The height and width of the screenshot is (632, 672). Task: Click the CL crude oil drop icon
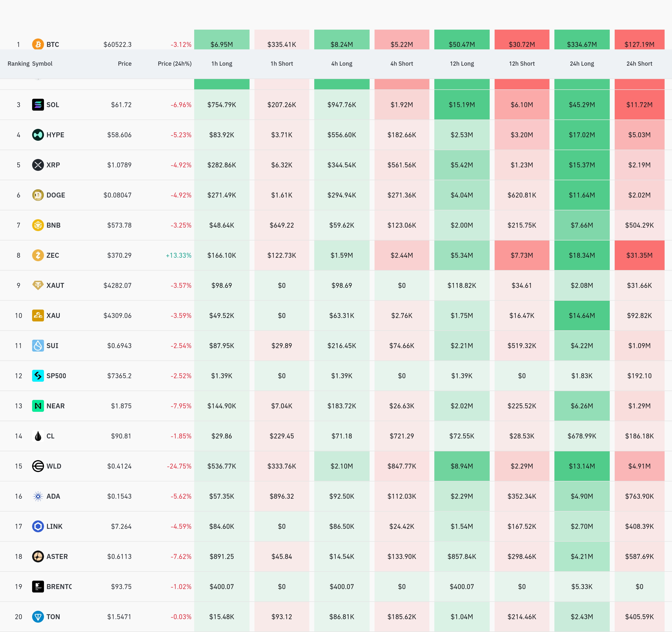pyautogui.click(x=38, y=436)
